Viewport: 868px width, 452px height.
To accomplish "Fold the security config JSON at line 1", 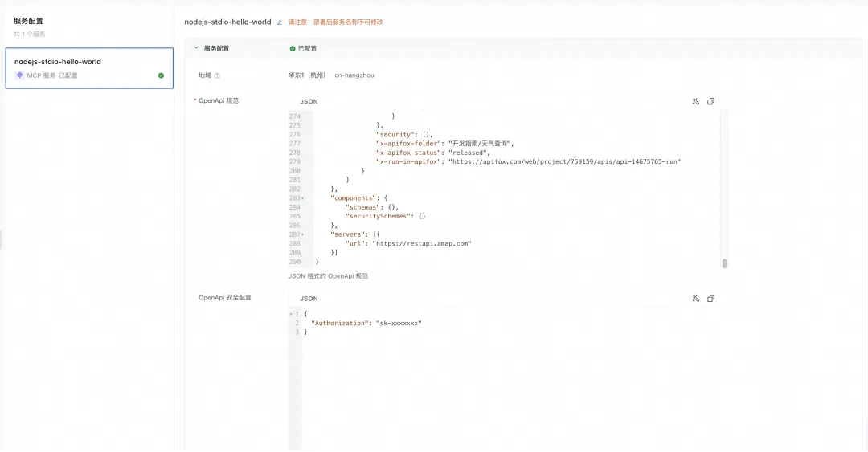I will click(291, 314).
